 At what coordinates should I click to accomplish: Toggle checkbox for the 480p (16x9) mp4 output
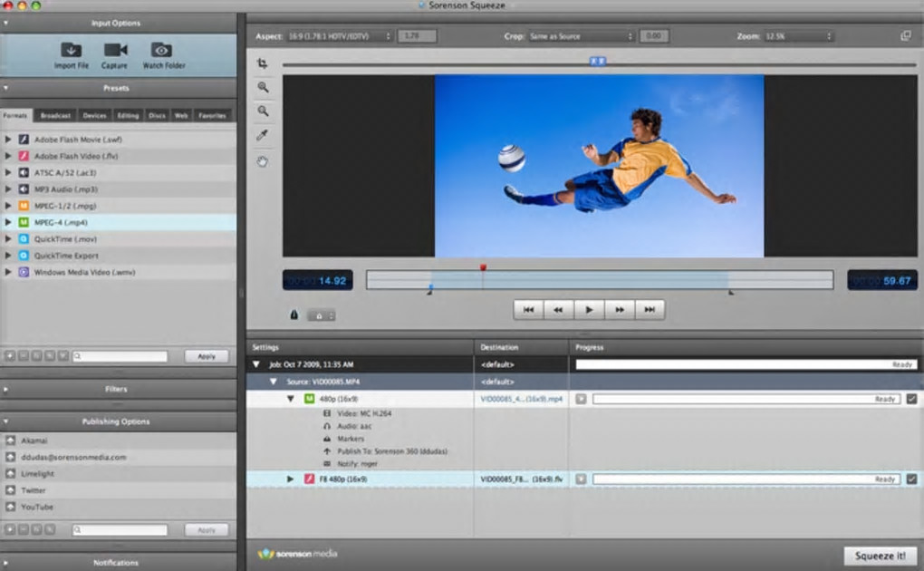point(911,399)
